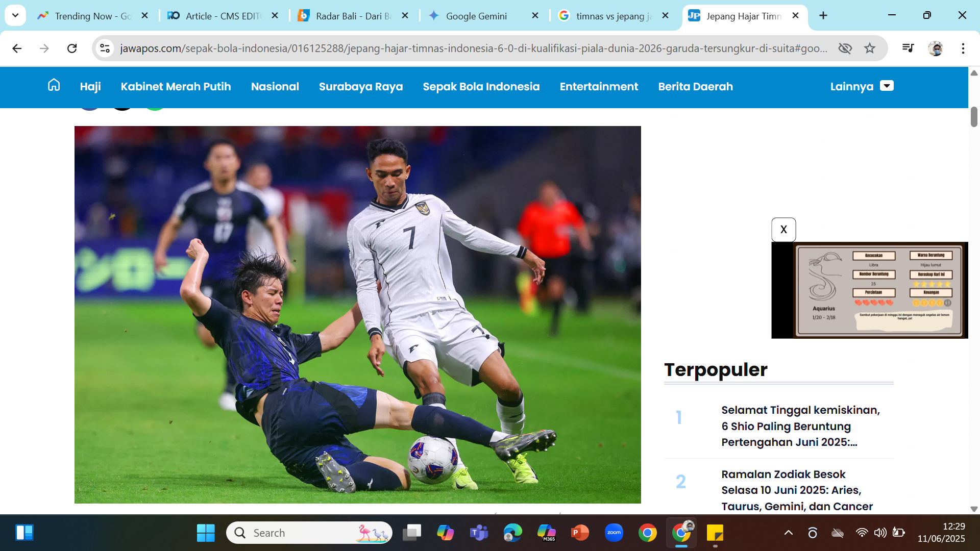Open a new browser tab
Screen dimensions: 980x551
tap(823, 16)
